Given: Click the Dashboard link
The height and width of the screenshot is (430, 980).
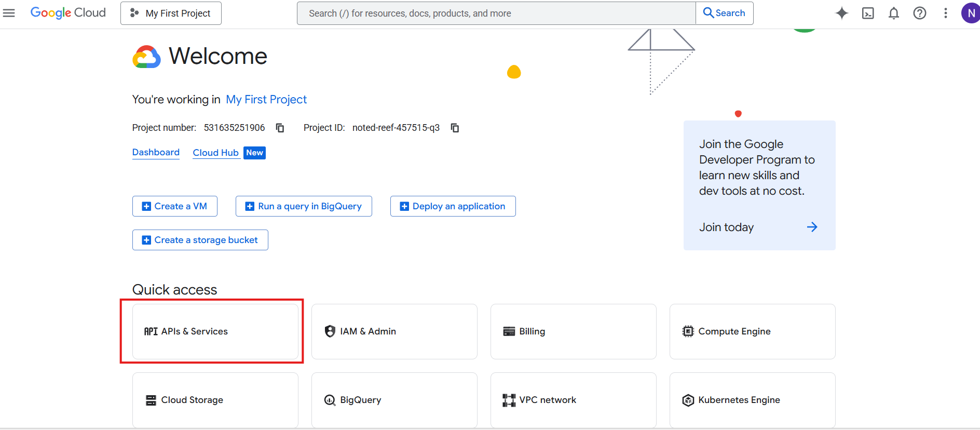Looking at the screenshot, I should [156, 152].
